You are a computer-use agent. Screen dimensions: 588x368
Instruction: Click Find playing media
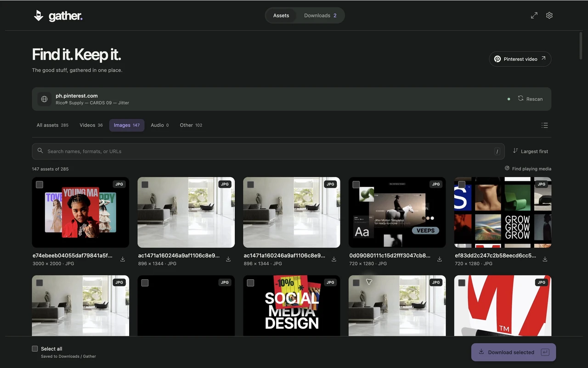(528, 169)
